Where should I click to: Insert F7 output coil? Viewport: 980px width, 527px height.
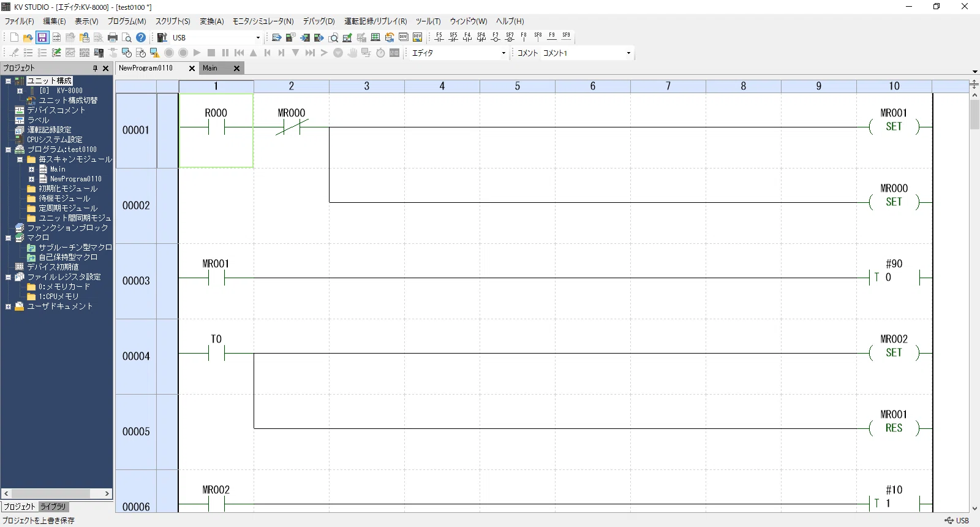click(x=496, y=37)
